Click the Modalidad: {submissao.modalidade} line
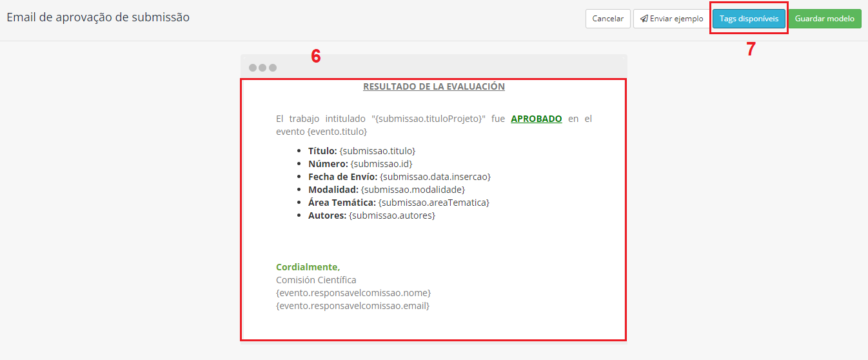The width and height of the screenshot is (868, 360). click(x=386, y=190)
